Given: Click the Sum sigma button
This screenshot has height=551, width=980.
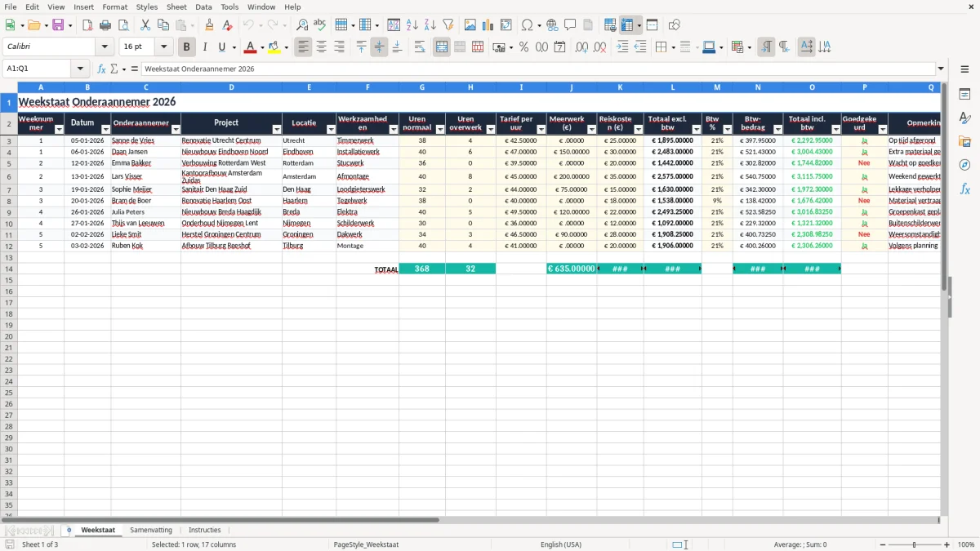Looking at the screenshot, I should point(114,69).
